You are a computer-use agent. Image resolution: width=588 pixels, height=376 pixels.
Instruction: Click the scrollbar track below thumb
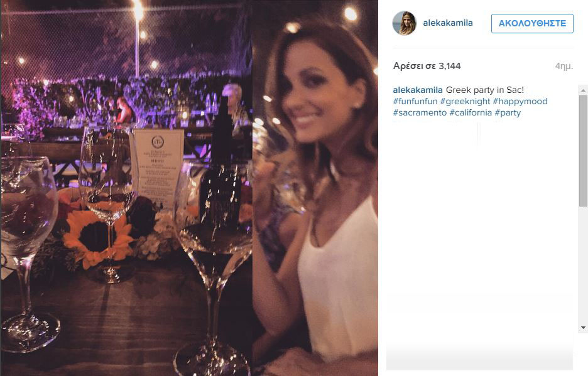(583, 265)
